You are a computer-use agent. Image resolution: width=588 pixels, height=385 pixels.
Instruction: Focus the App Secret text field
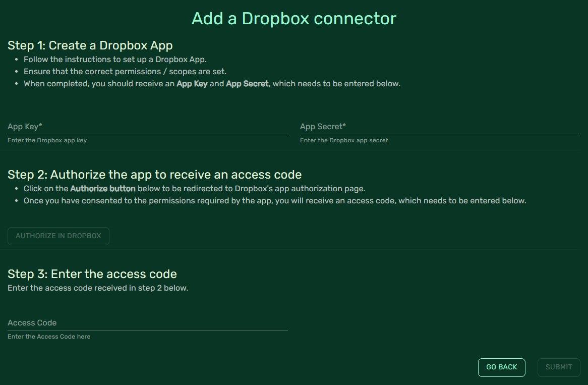click(440, 127)
